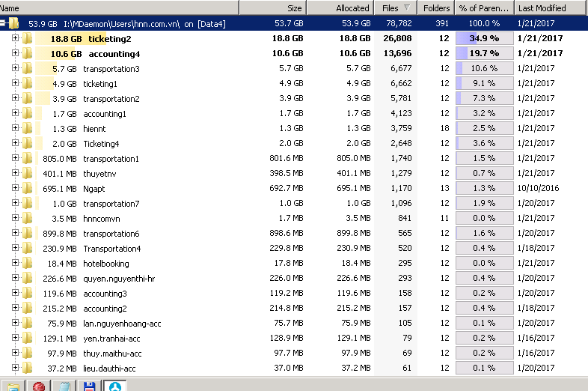Click the folder icon of accounting3
Screen dimensions: 588x391
(28, 294)
